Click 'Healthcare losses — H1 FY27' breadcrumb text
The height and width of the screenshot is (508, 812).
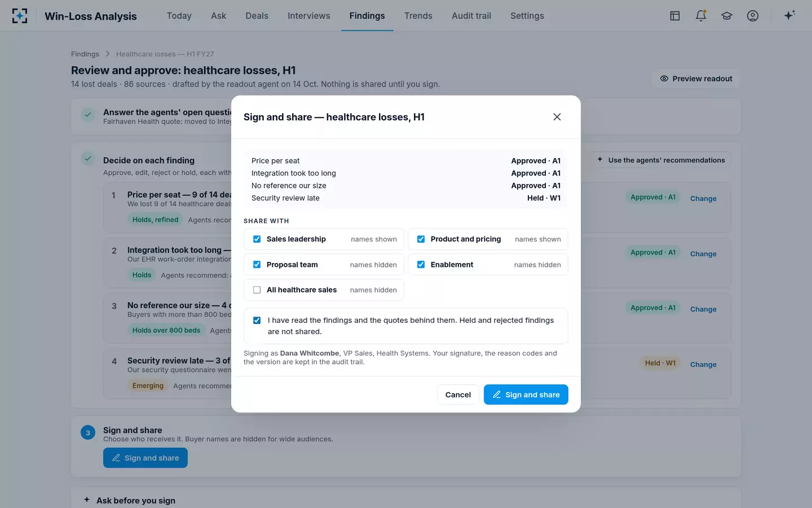tap(165, 54)
